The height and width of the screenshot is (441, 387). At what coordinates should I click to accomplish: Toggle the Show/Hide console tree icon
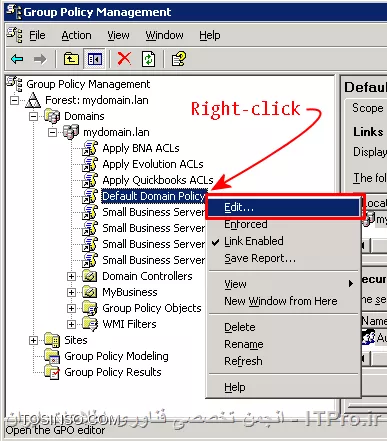pyautogui.click(x=94, y=59)
